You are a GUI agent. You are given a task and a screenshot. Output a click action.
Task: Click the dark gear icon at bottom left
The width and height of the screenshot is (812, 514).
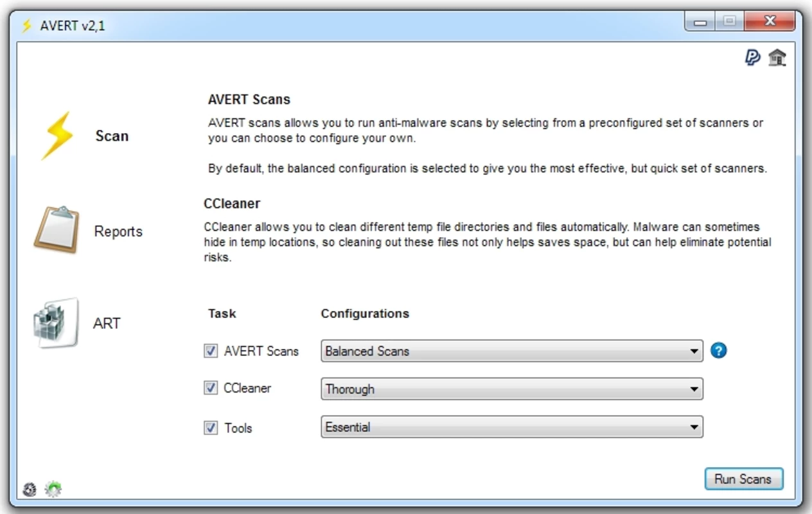click(x=30, y=490)
